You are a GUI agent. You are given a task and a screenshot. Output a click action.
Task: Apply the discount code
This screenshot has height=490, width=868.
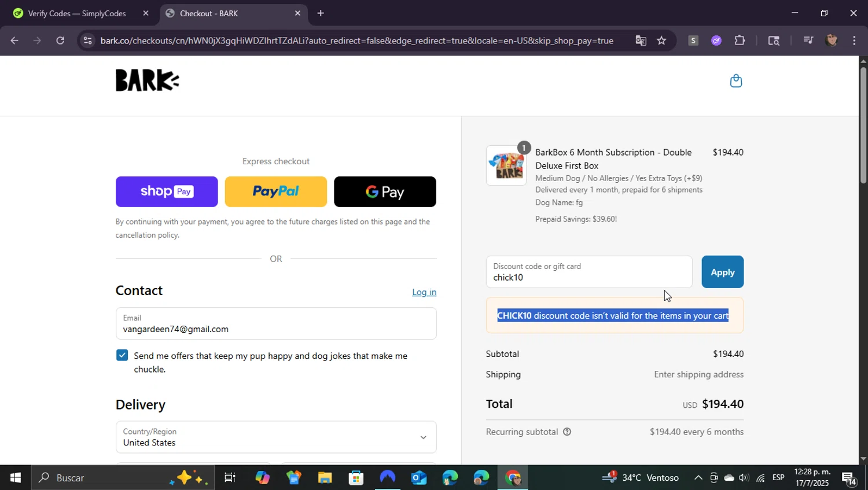[722, 272]
